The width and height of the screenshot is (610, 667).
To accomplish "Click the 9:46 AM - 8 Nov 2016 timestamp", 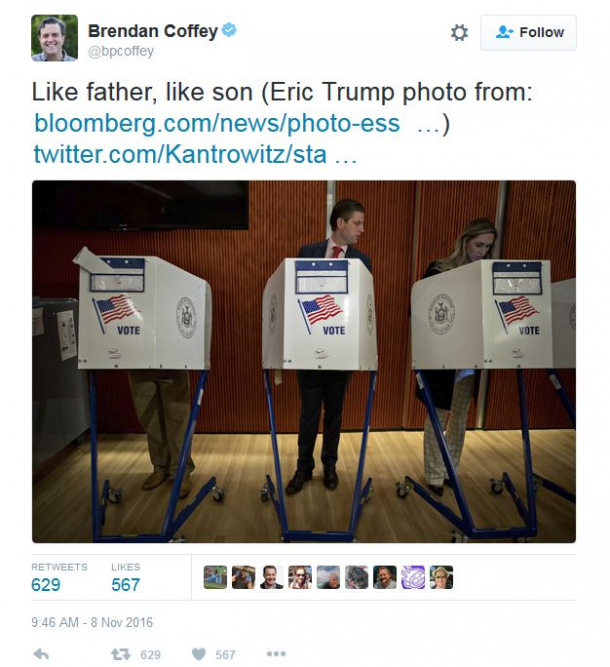I will (x=92, y=622).
